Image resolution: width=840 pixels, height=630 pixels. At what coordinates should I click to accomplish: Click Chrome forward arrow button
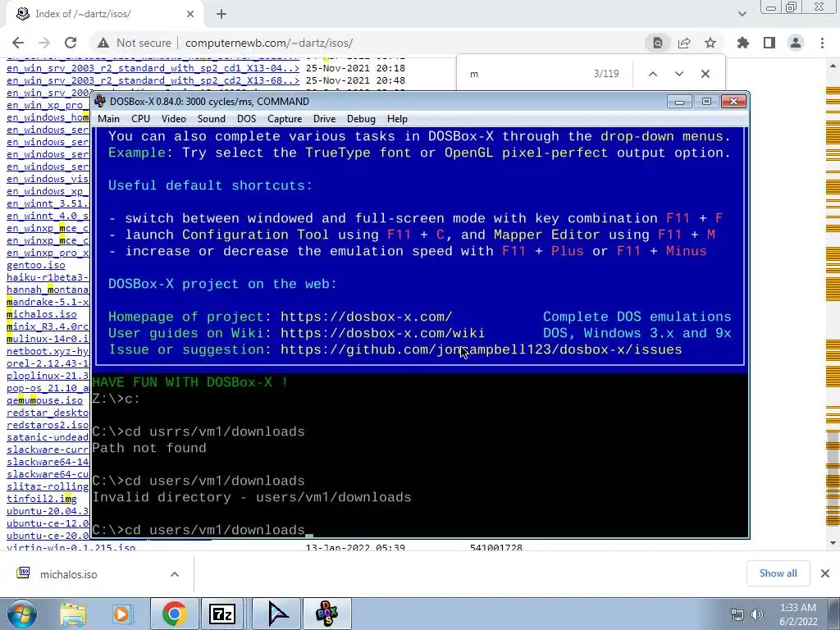[44, 43]
